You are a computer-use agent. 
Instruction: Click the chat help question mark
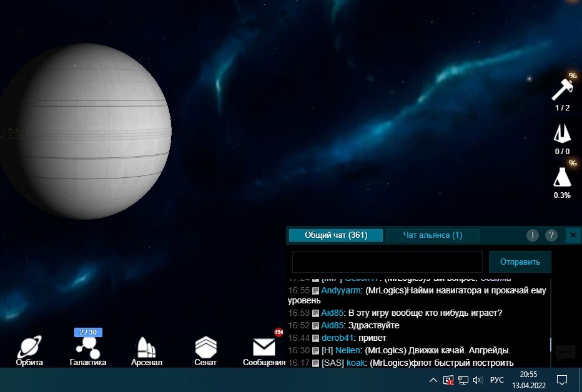coord(551,235)
